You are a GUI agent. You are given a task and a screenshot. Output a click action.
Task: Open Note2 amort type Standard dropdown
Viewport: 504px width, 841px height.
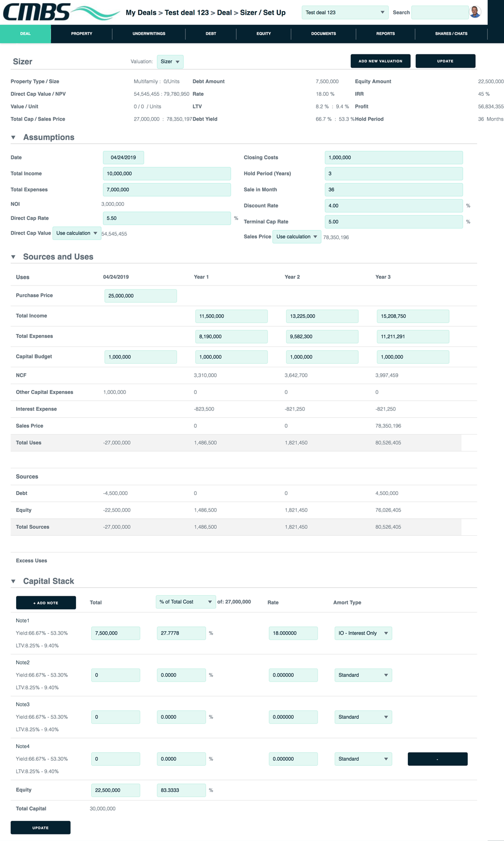pyautogui.click(x=363, y=675)
